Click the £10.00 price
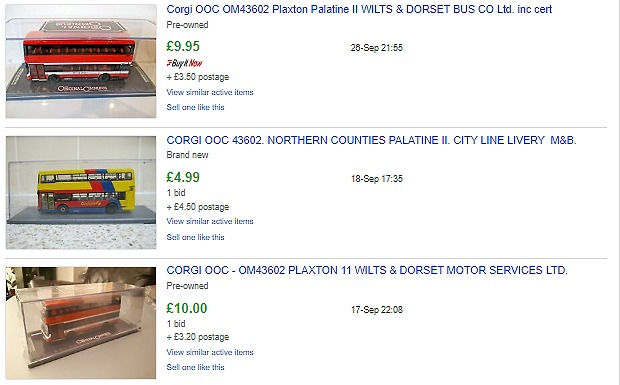620x385 pixels. tap(187, 308)
